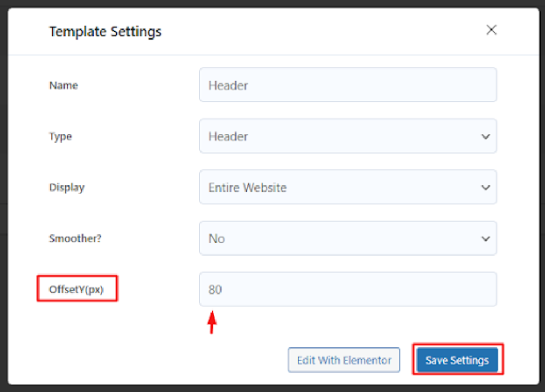Click the Display field label
Viewport: 545px width, 392px height.
[67, 188]
